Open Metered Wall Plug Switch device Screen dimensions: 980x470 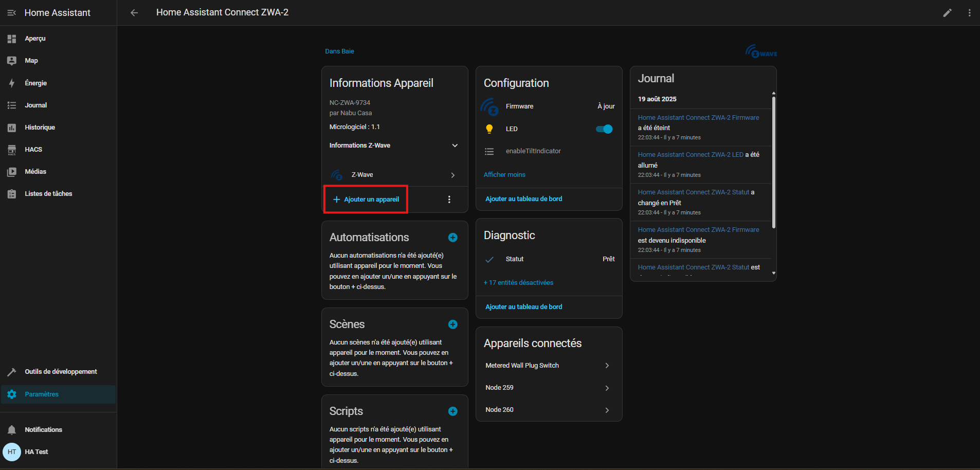tap(549, 366)
